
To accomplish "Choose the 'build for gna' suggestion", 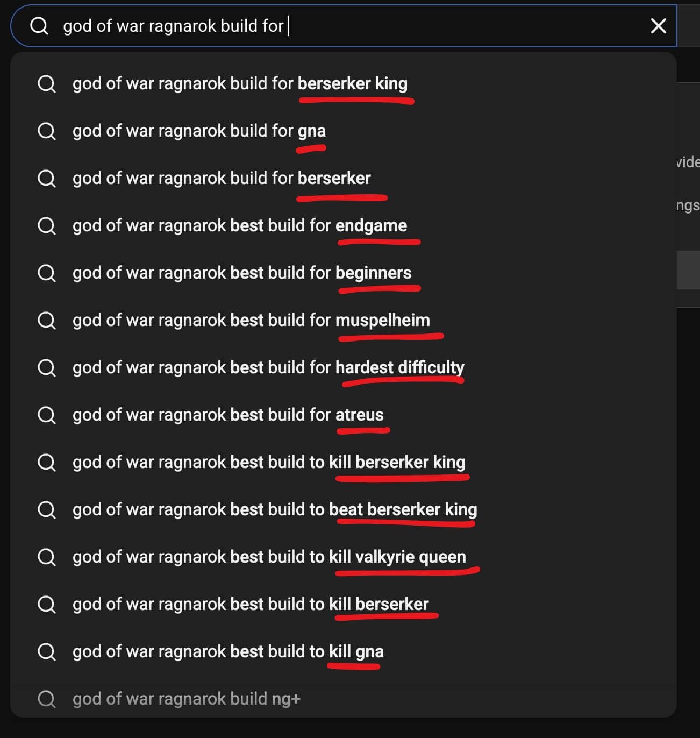I will click(199, 131).
